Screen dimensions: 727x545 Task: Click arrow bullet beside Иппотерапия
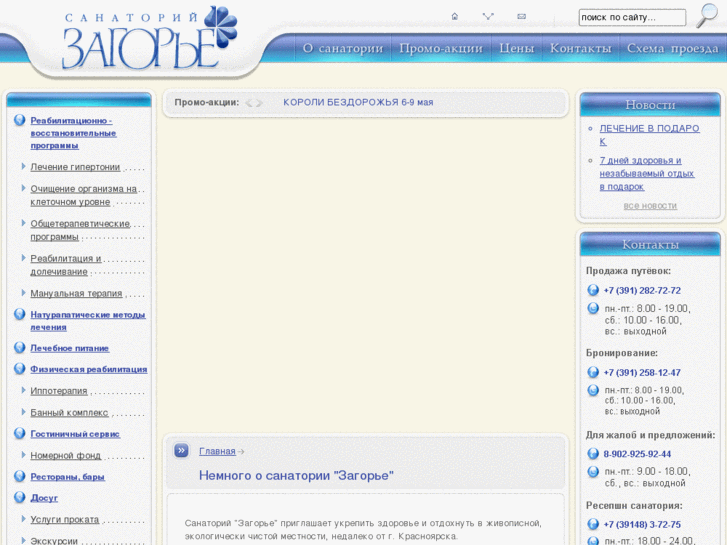pos(23,390)
